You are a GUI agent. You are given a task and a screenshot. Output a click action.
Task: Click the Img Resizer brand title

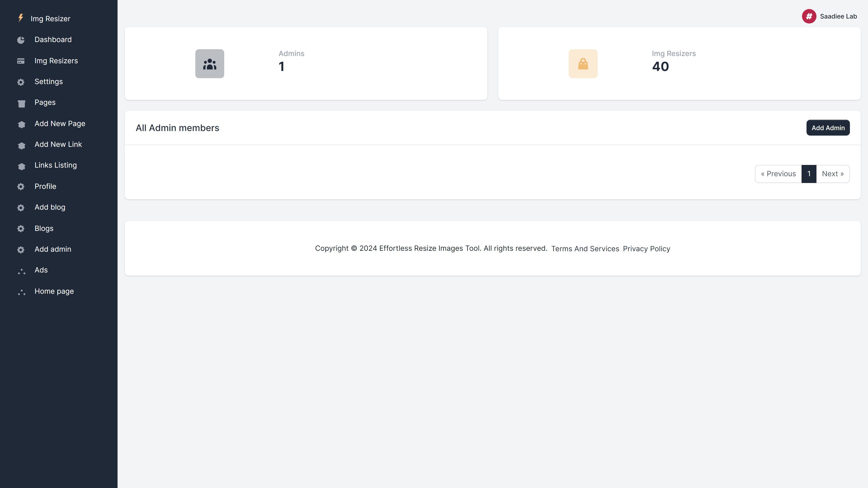click(x=51, y=19)
